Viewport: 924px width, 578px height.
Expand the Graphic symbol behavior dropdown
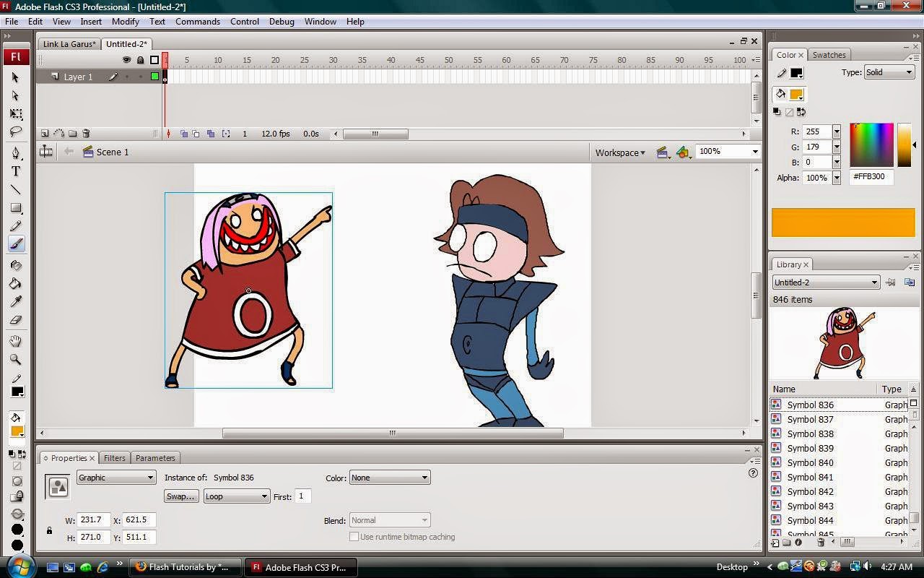[x=115, y=478]
